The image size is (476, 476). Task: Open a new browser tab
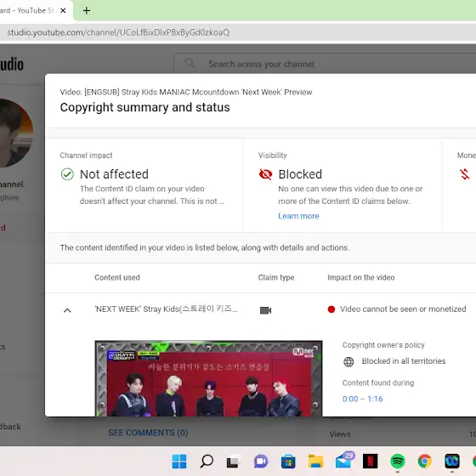[87, 10]
